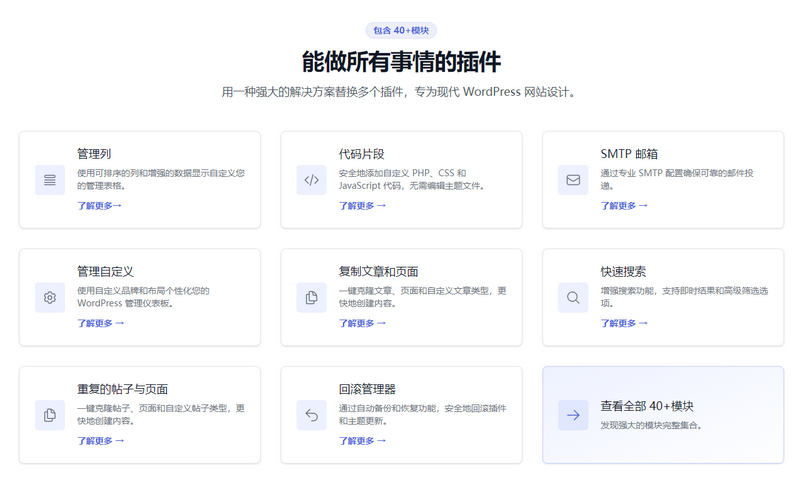Click description mentioning WordPress 管理仪表板
800x487 pixels.
143,297
